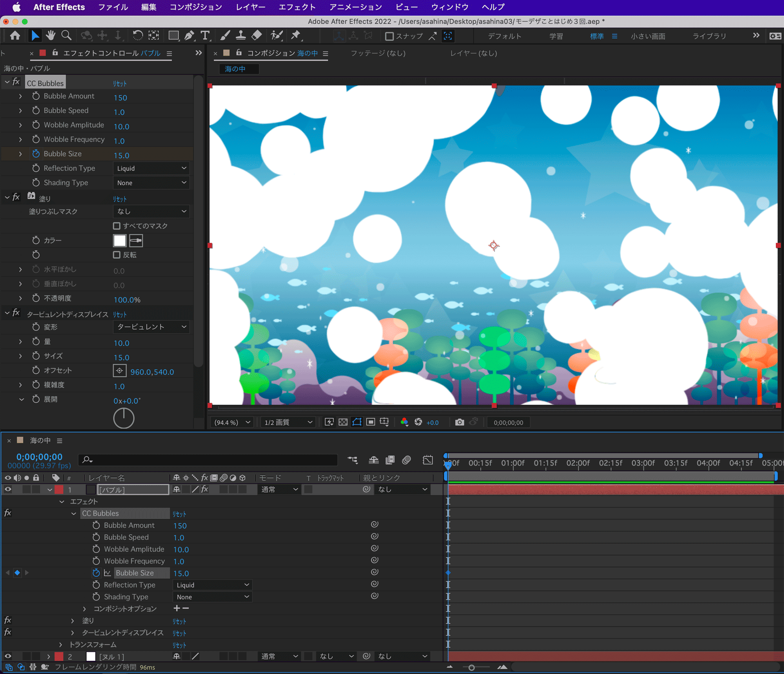Select the Zoom magnifier tool

point(66,36)
